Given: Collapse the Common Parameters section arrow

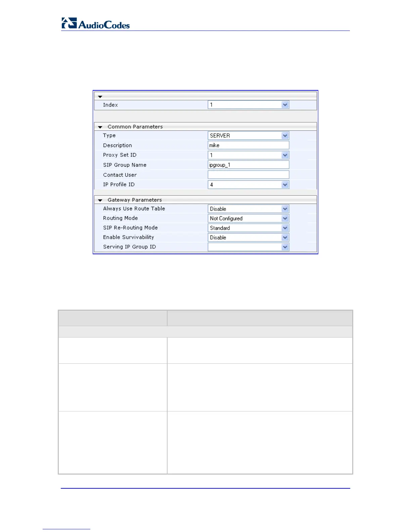Looking at the screenshot, I should point(100,127).
